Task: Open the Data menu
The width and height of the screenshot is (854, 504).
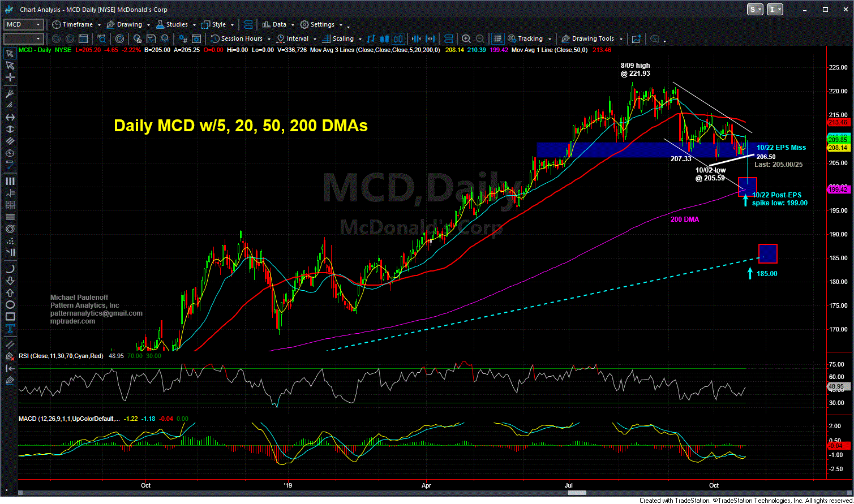Action: tap(278, 24)
